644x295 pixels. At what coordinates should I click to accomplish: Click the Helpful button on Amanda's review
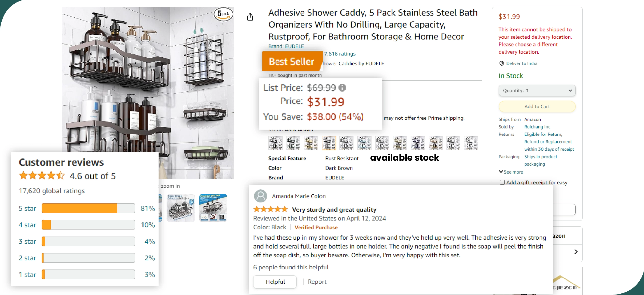coord(275,282)
